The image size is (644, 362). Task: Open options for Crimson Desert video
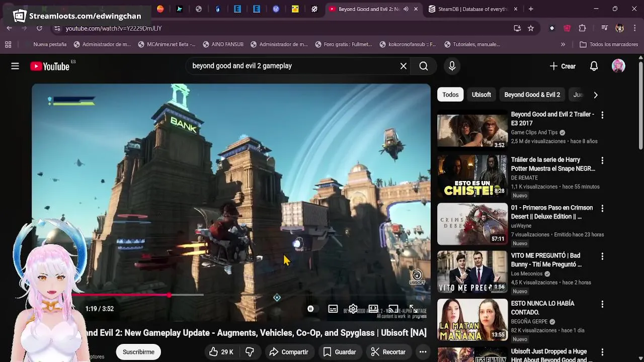(x=602, y=208)
